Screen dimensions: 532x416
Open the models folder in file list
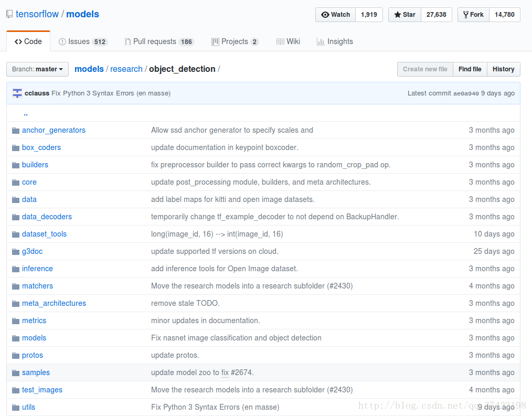tap(34, 338)
